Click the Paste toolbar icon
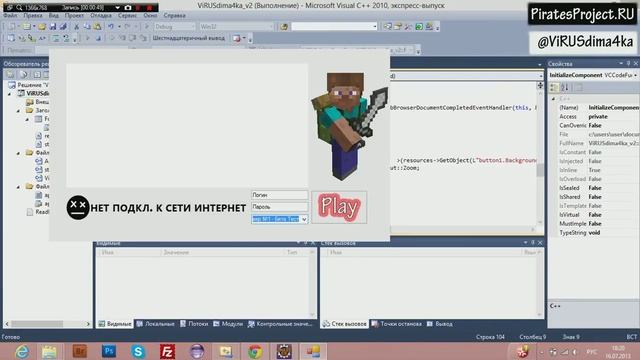 pos(98,27)
